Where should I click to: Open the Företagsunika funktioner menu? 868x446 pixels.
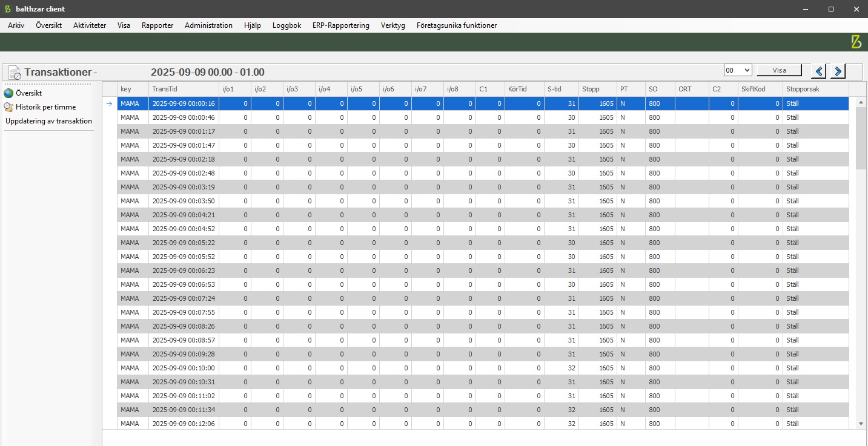tap(457, 25)
